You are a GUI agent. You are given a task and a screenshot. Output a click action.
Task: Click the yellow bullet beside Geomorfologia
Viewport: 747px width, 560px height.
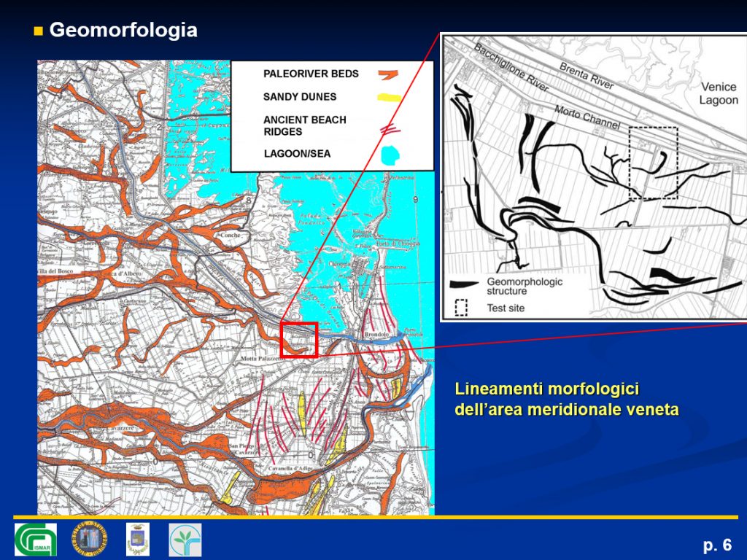pos(39,31)
